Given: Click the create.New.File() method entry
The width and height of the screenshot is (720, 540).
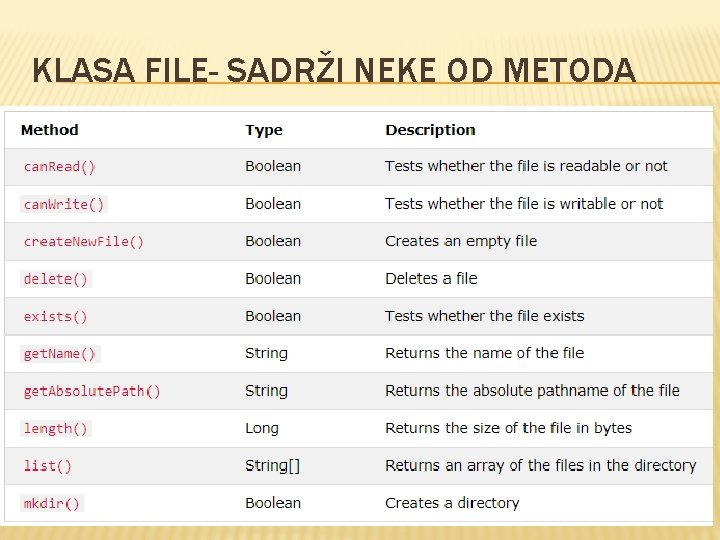Looking at the screenshot, I should pyautogui.click(x=84, y=241).
